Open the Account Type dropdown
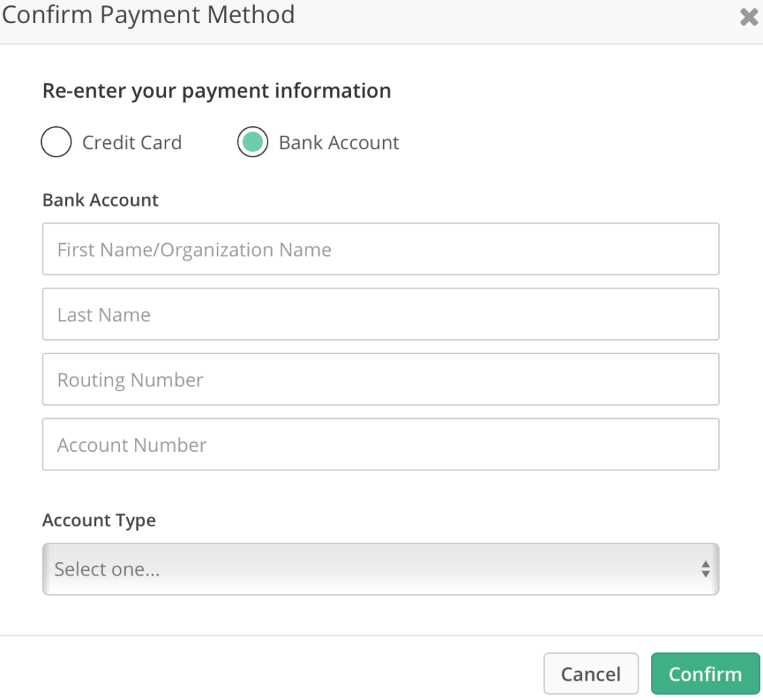This screenshot has height=700, width=763. coord(381,569)
